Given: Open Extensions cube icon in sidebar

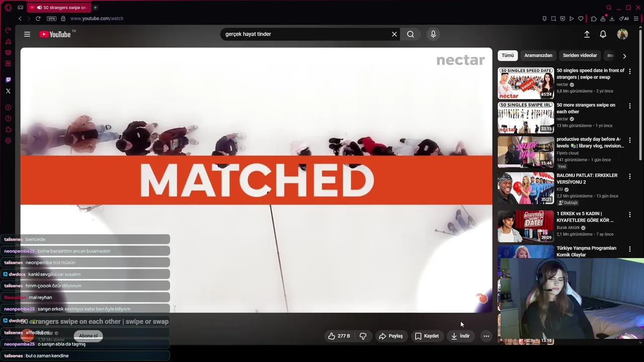Looking at the screenshot, I should click(8, 130).
